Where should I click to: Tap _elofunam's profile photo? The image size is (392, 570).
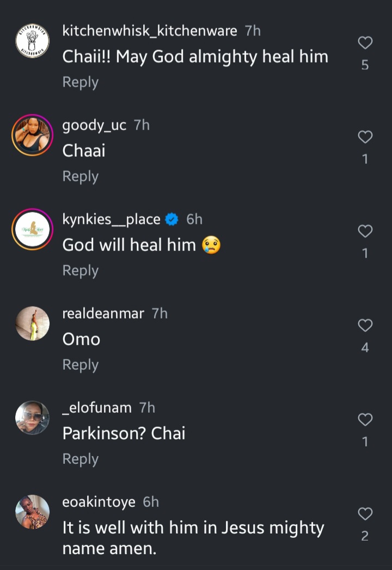tap(32, 418)
